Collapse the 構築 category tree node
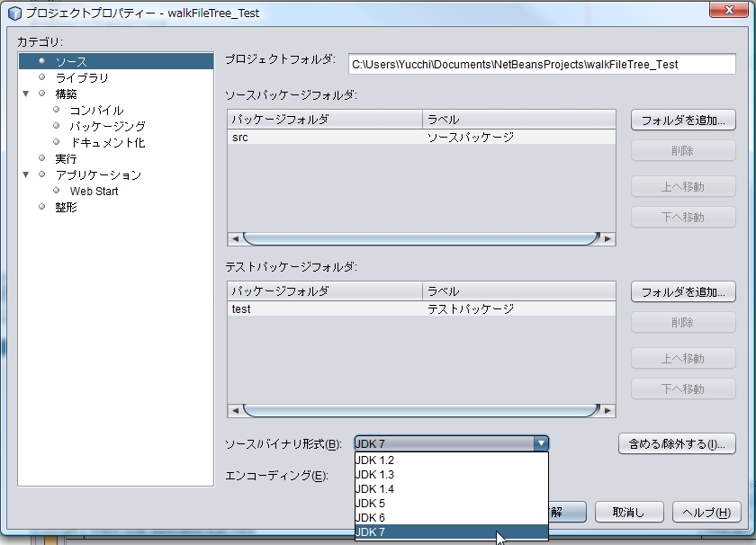Viewport: 756px width, 545px height. (x=26, y=94)
